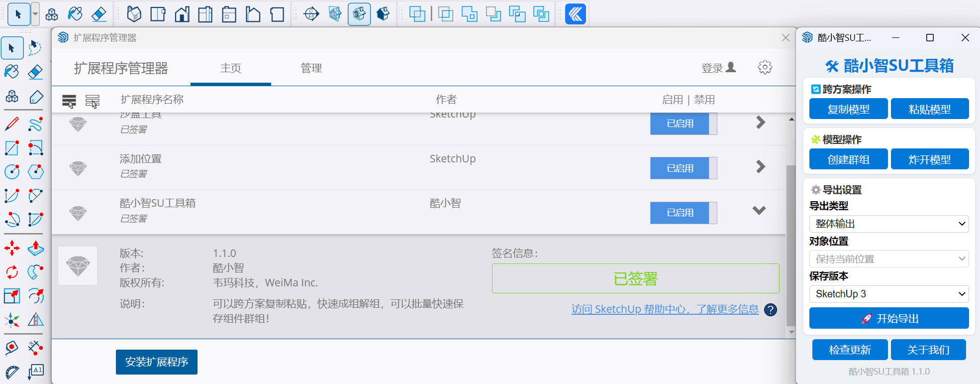This screenshot has width=980, height=384.
Task: Click the second list sort icon beside 扩展程序名称
Action: (93, 101)
